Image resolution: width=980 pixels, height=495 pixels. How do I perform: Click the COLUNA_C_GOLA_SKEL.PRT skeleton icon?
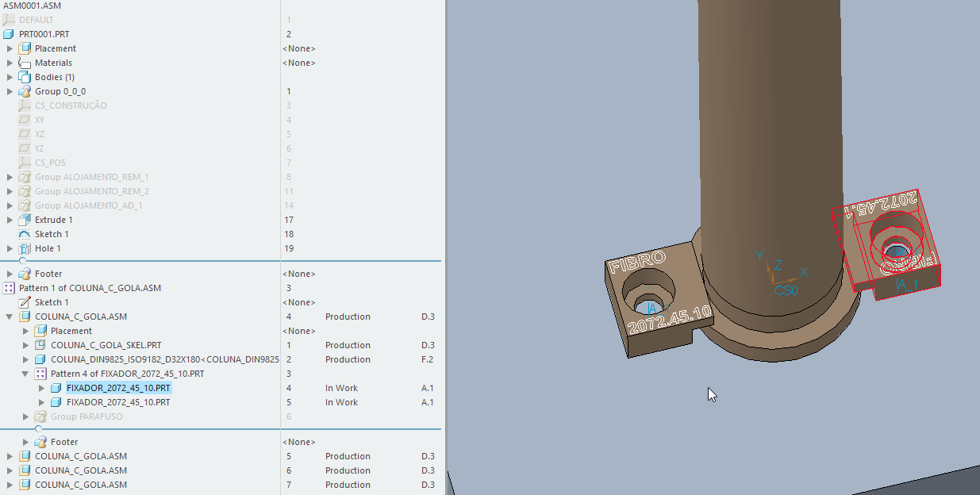click(x=40, y=345)
